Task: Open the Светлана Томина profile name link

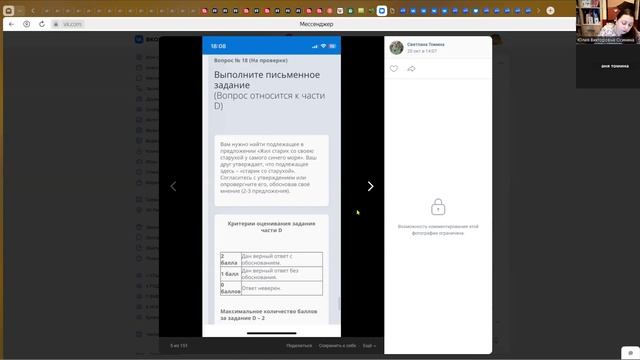Action: point(426,44)
